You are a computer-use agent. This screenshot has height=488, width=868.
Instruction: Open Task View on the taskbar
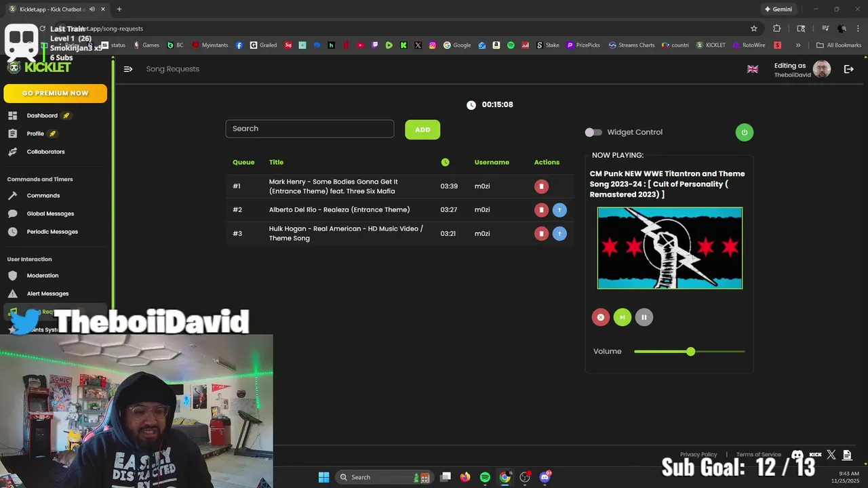point(446,477)
